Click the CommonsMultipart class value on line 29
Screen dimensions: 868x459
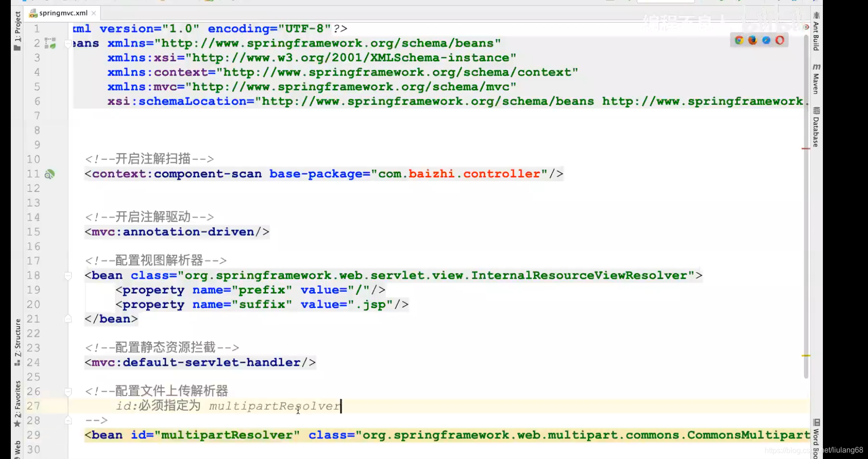[x=586, y=435]
